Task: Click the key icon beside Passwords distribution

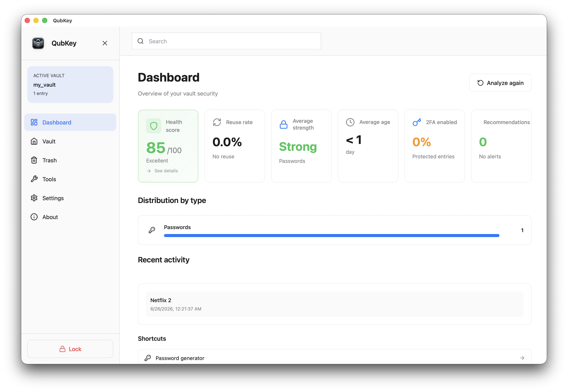Action: pyautogui.click(x=152, y=230)
